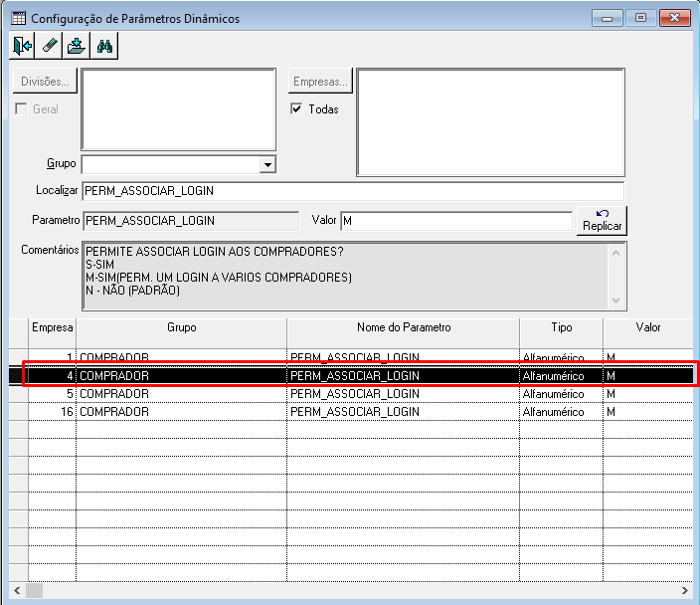Image resolution: width=700 pixels, height=605 pixels.
Task: Click the Comentários text area
Action: click(354, 277)
